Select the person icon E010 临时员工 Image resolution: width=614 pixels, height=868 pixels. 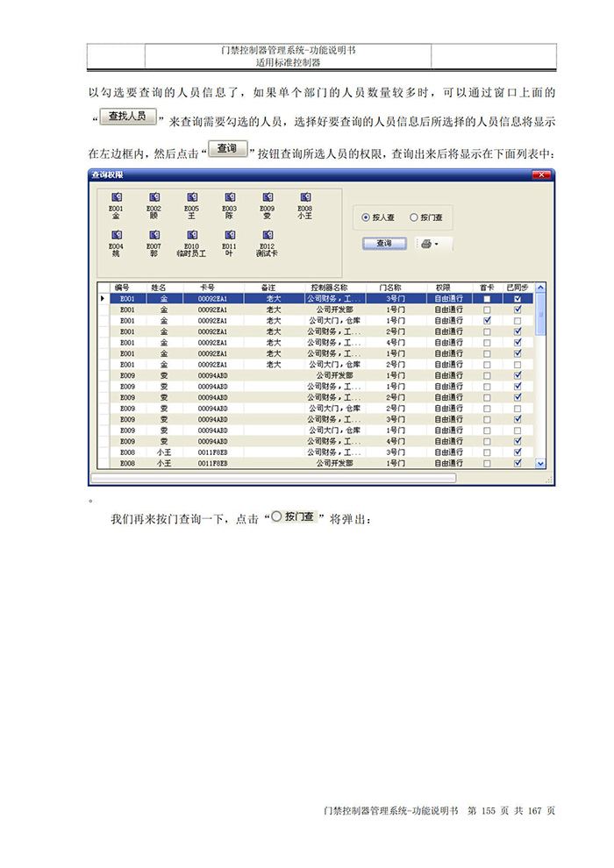pos(191,243)
